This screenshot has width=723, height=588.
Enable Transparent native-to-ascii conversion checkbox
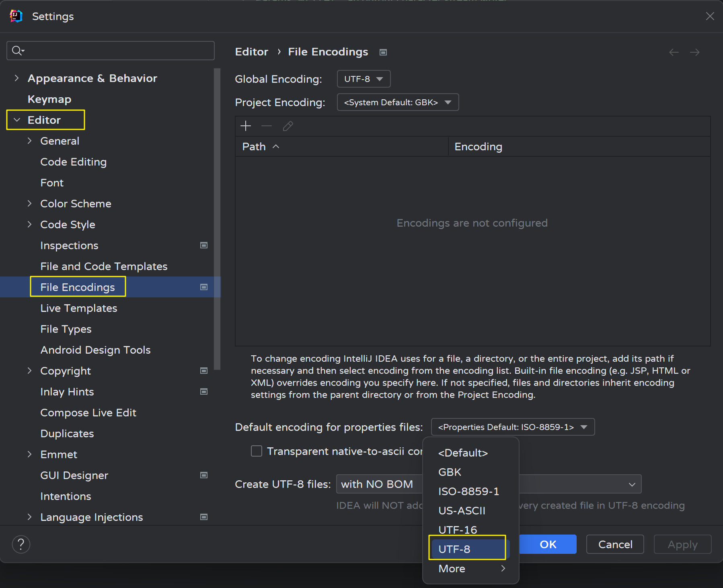point(257,451)
